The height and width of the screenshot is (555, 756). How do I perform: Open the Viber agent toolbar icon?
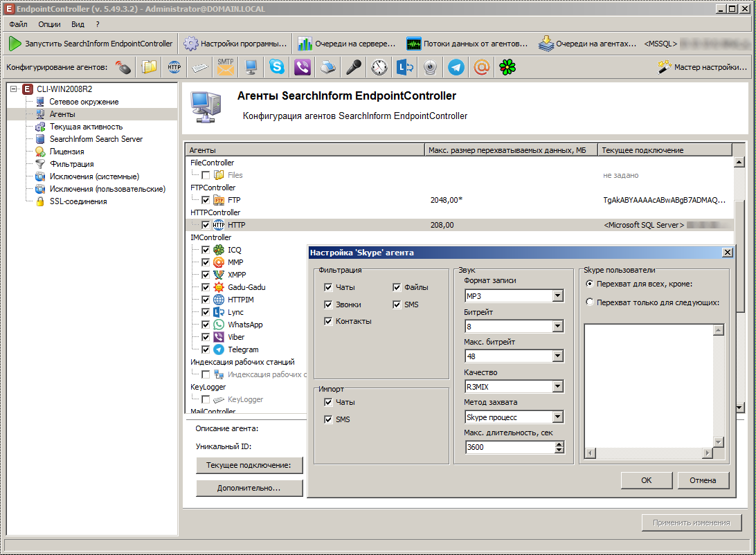pos(303,67)
